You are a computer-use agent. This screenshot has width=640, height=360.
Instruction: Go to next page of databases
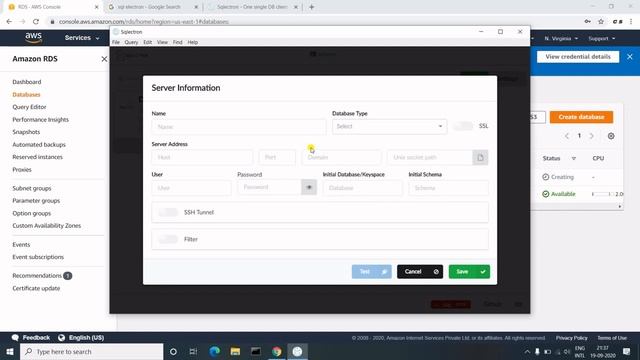tap(591, 136)
